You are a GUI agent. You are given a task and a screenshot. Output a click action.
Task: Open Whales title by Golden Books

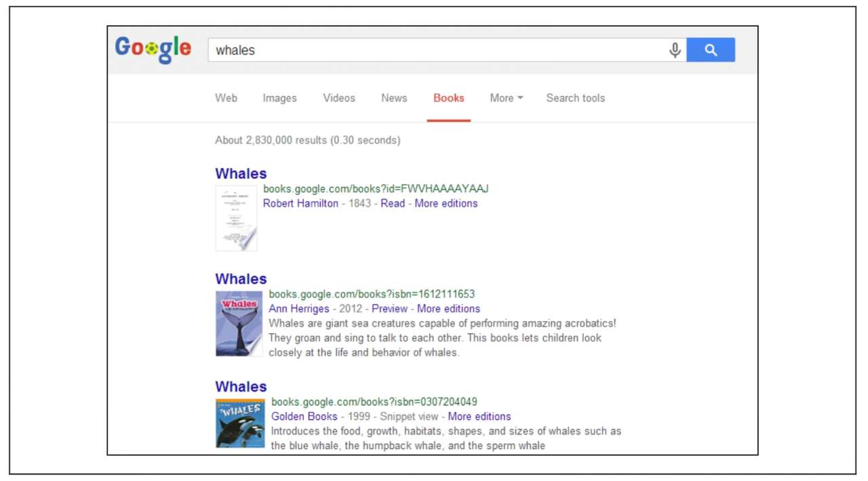(241, 387)
